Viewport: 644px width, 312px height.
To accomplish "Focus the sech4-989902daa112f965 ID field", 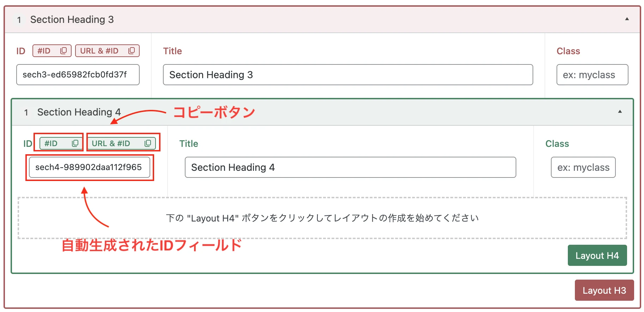I will [x=90, y=167].
